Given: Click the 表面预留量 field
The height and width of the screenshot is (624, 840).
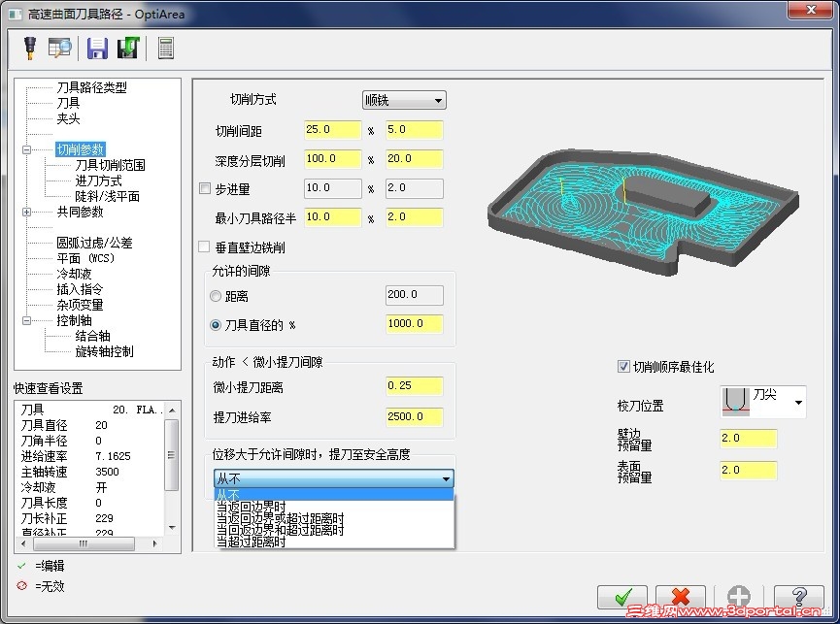Looking at the screenshot, I should tap(749, 471).
